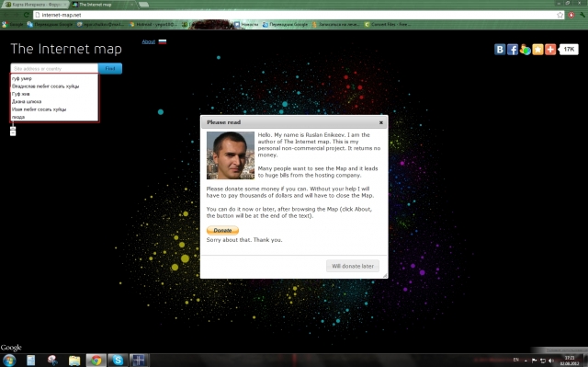Share the map on Facebook
Image resolution: width=588 pixels, height=367 pixels.
click(x=513, y=50)
